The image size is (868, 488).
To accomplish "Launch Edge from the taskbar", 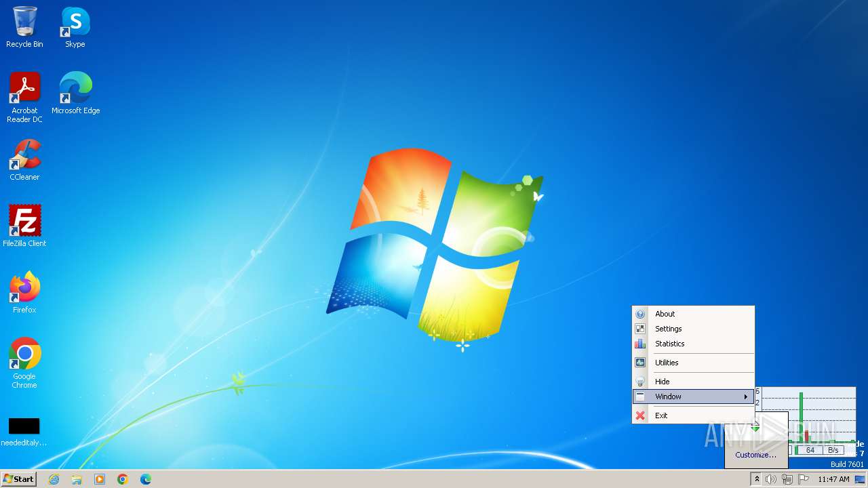I will pyautogui.click(x=146, y=479).
